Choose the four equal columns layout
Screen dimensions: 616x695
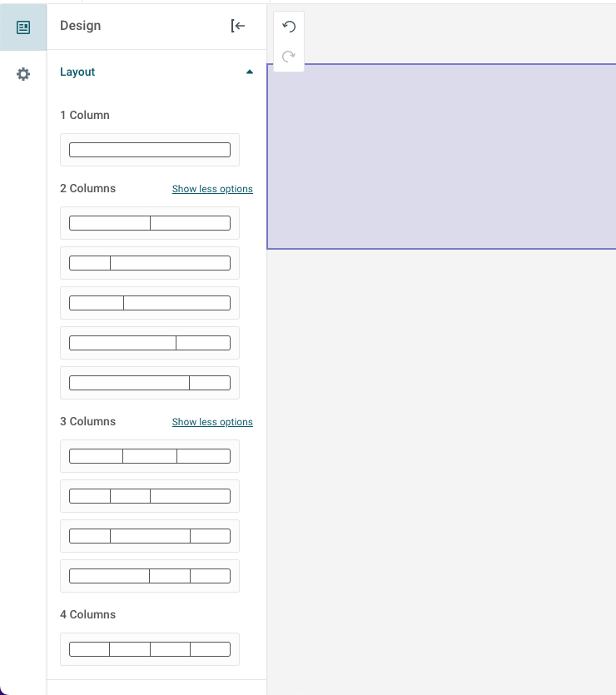pos(150,649)
